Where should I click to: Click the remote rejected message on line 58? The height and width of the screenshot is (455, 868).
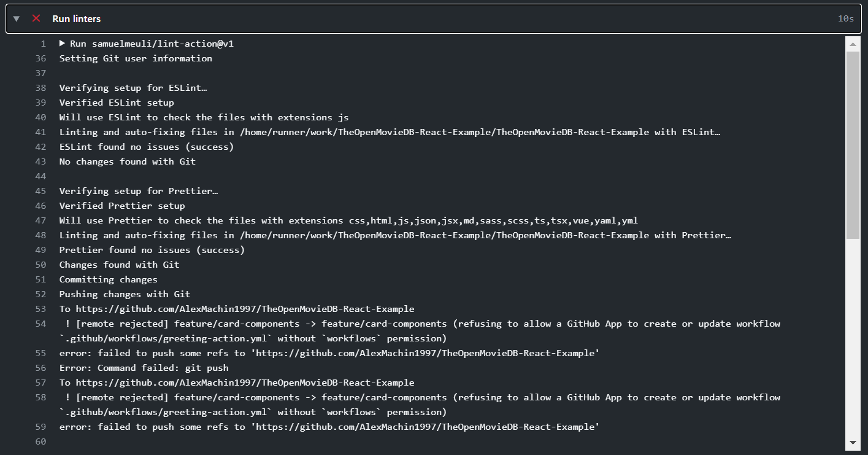[x=420, y=405]
